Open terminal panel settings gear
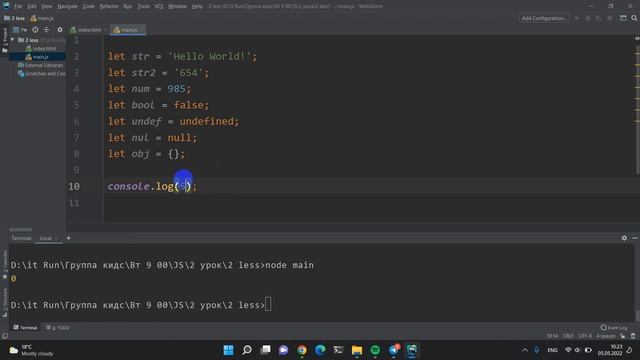640x360 pixels. tap(624, 238)
